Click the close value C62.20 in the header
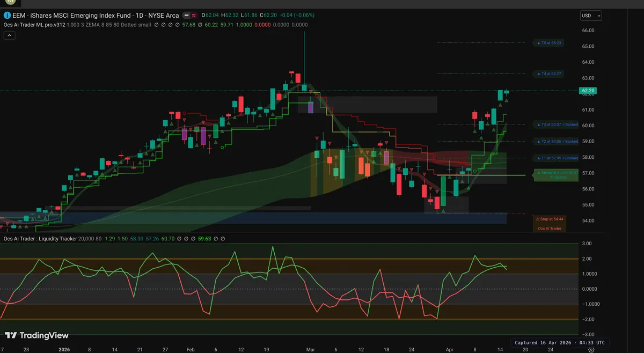This screenshot has width=644, height=353. 268,16
